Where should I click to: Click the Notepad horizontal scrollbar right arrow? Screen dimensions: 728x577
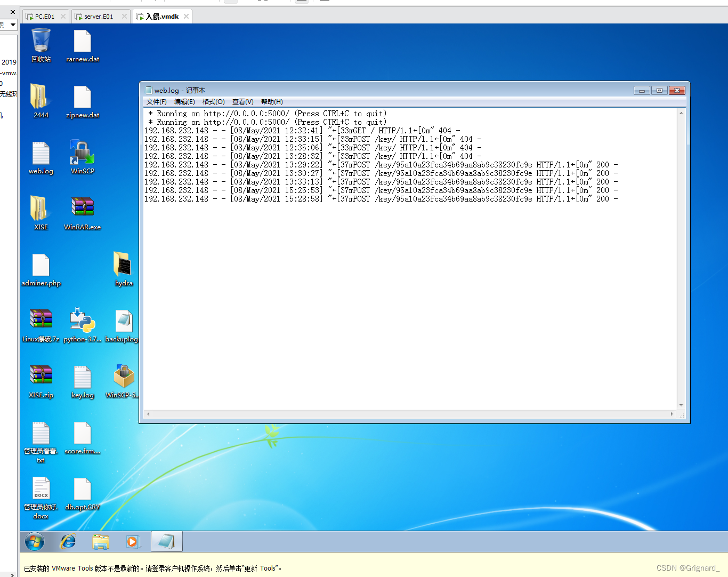coord(672,414)
